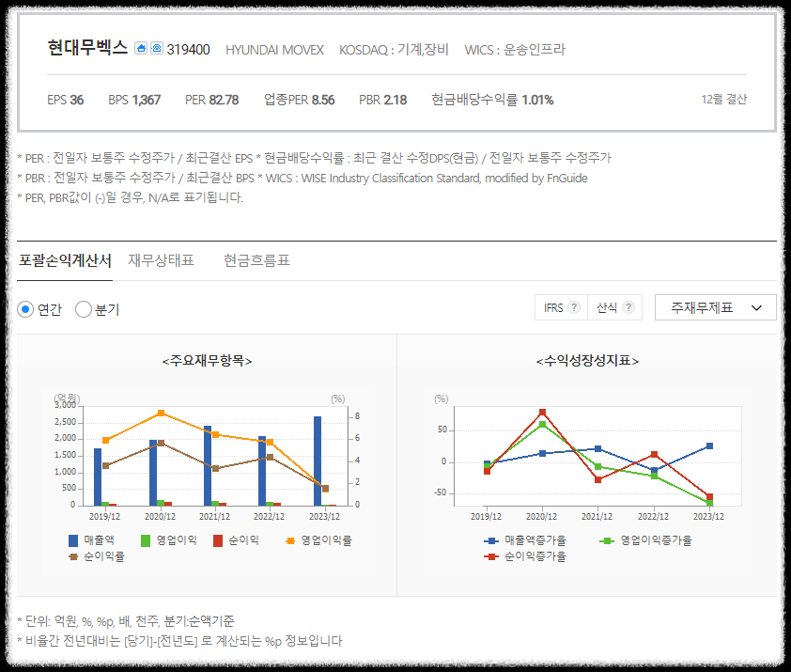Screen dimensions: 791x672
Task: Click the 2021/12 blue 매출액 bar
Action: point(208,465)
